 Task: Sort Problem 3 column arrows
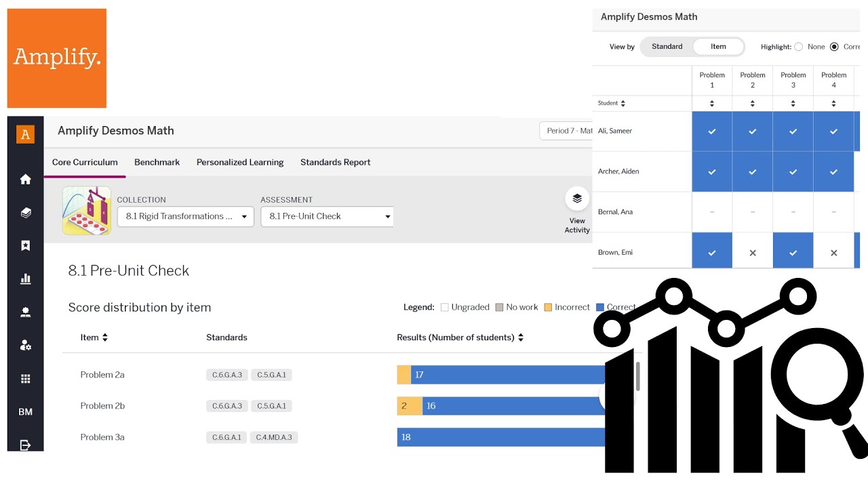click(x=793, y=104)
